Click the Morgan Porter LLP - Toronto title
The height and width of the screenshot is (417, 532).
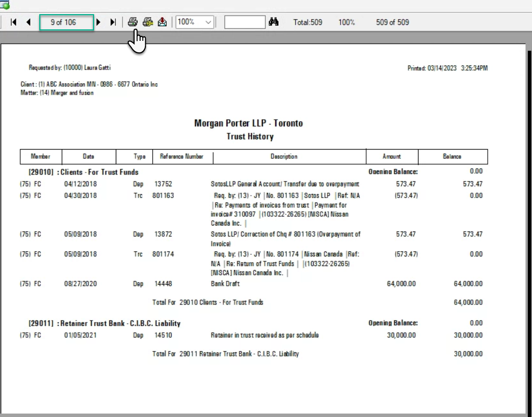pos(248,123)
